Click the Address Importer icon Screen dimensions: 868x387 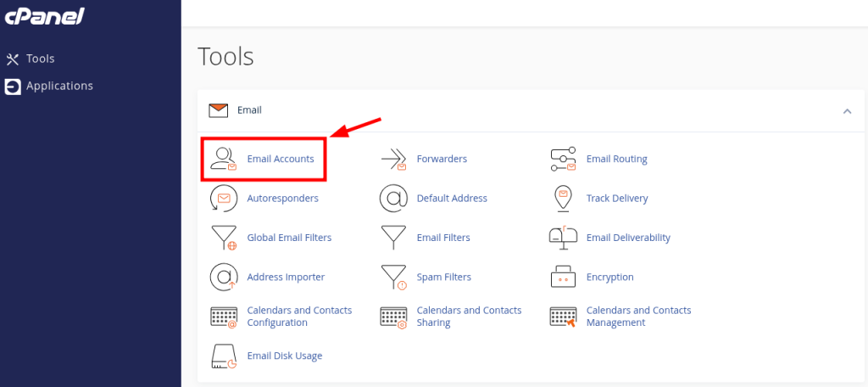click(x=224, y=278)
